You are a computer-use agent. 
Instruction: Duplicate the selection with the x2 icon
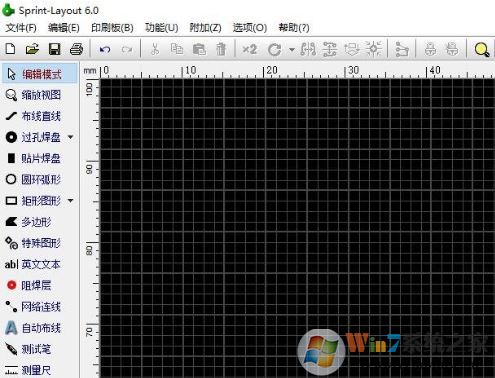250,49
